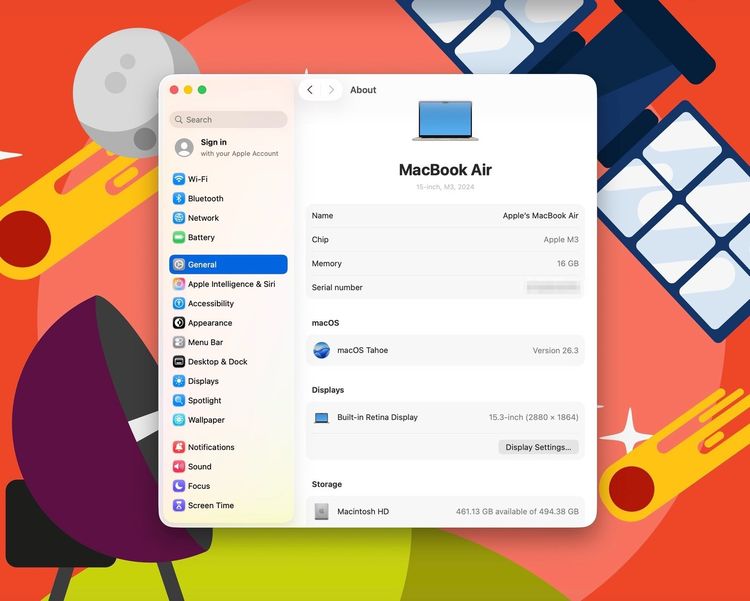Go back using the left chevron
The width and height of the screenshot is (750, 601).
click(310, 90)
